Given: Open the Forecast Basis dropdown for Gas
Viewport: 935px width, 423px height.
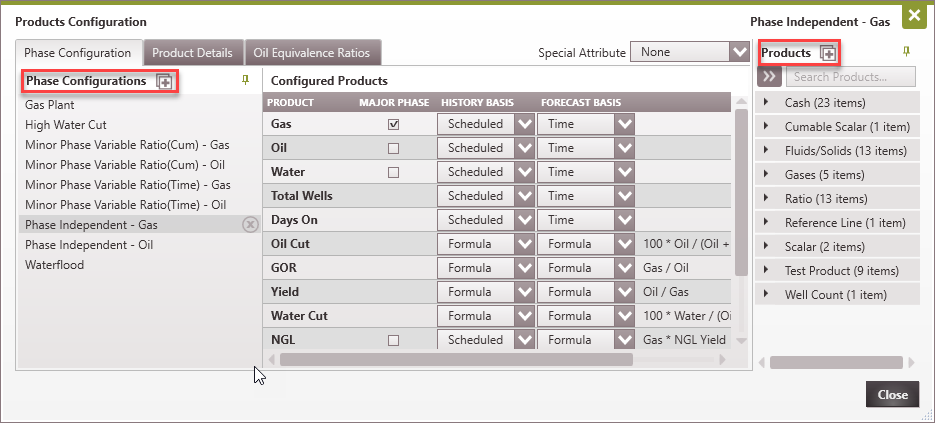Looking at the screenshot, I should (625, 124).
